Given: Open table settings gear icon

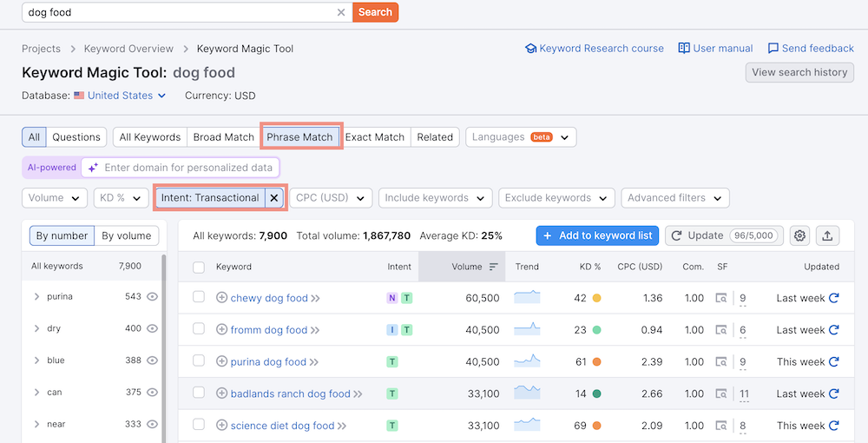Looking at the screenshot, I should [x=799, y=235].
